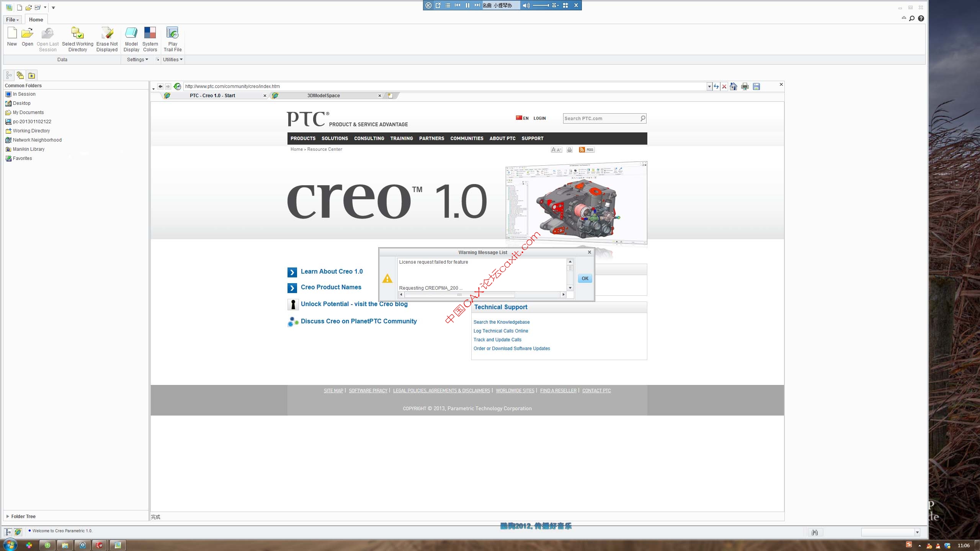Toggle browser display in status bar

tap(18, 532)
